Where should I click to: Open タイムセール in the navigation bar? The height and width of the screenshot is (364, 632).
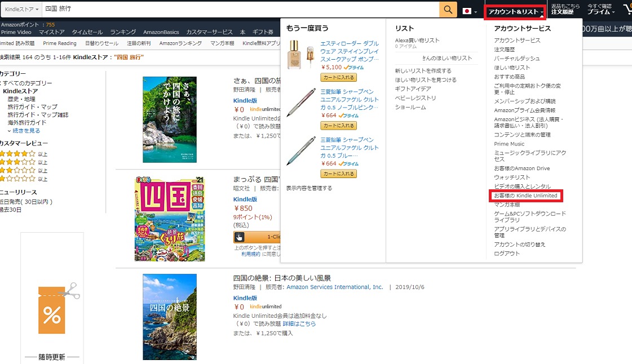click(x=87, y=32)
